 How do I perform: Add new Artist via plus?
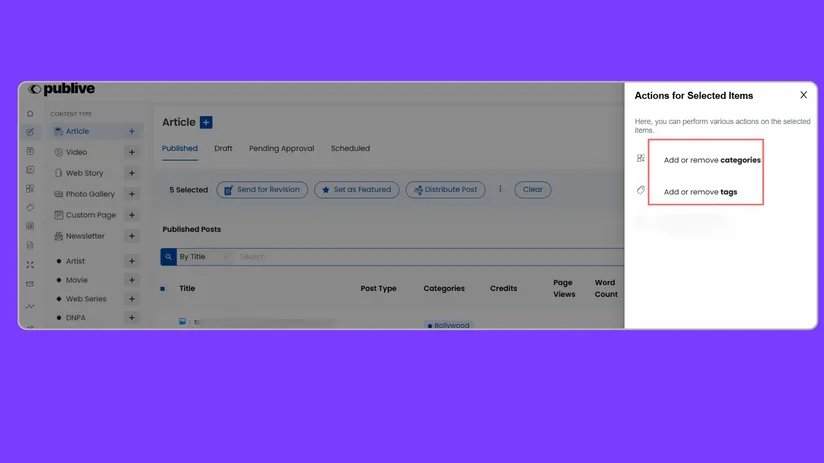[132, 261]
